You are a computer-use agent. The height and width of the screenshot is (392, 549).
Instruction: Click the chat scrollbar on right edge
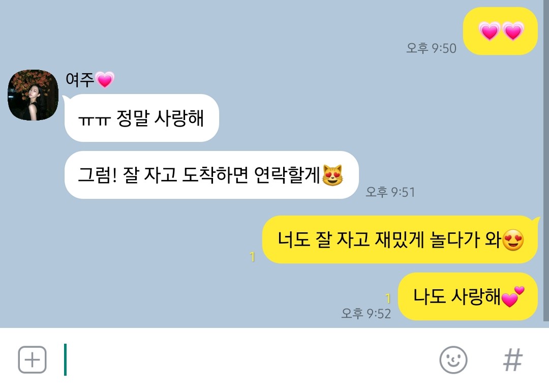pos(546,161)
